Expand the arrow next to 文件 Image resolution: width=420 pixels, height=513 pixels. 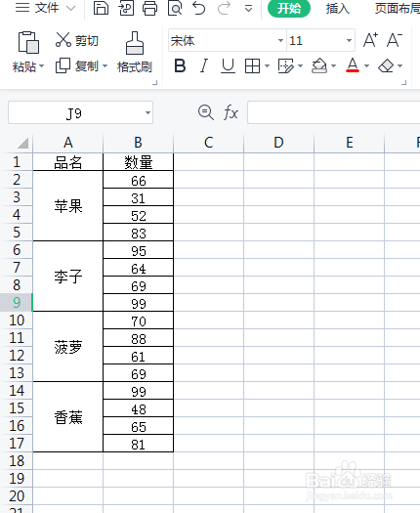coord(71,8)
